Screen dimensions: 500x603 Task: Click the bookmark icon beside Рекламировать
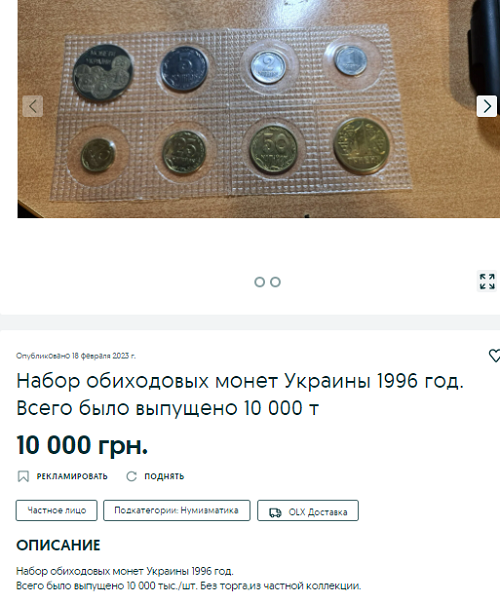point(23,476)
